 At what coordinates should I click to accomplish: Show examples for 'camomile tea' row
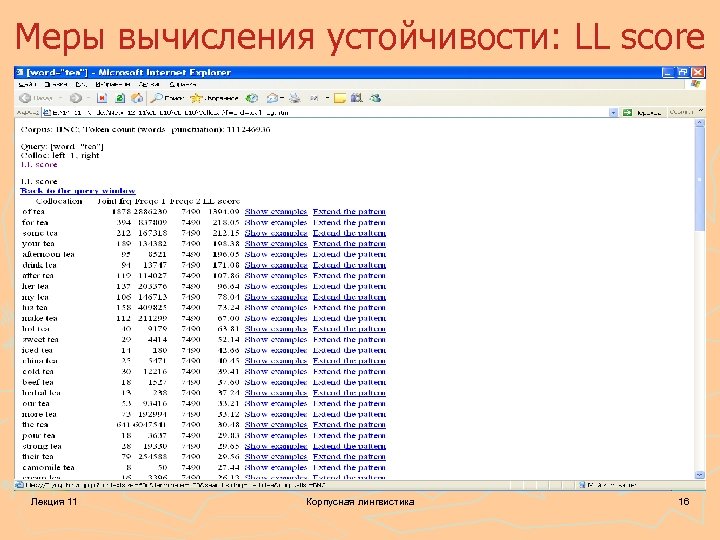click(276, 467)
